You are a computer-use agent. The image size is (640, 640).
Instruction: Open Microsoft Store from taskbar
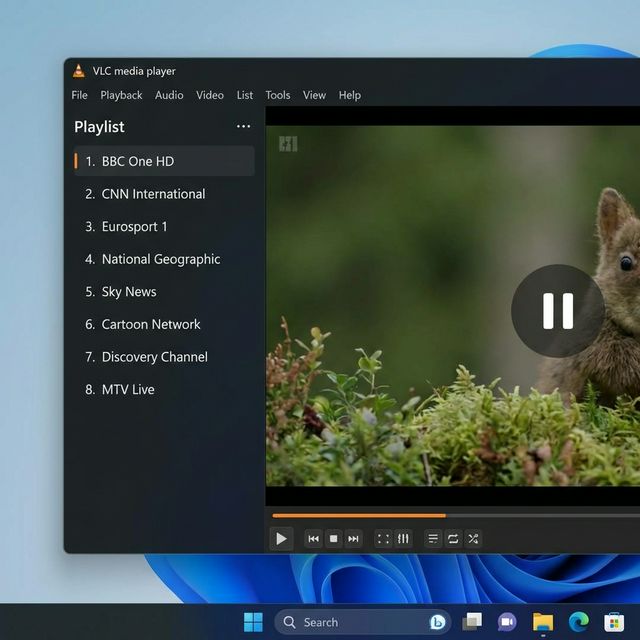[614, 622]
